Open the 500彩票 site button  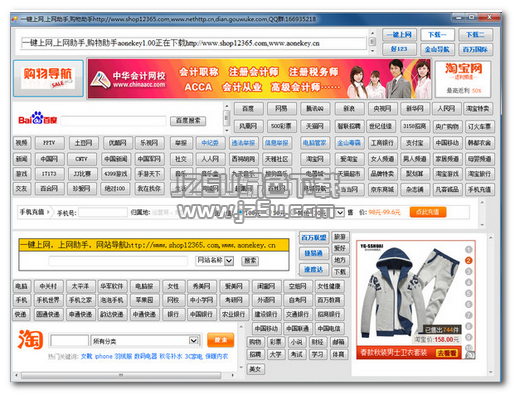pos(281,126)
